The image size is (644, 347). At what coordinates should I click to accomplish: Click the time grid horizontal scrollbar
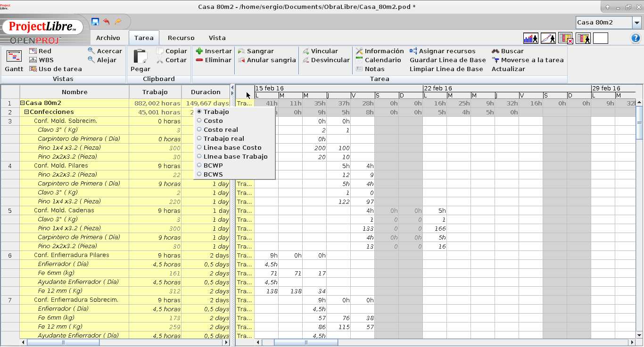[x=305, y=342]
